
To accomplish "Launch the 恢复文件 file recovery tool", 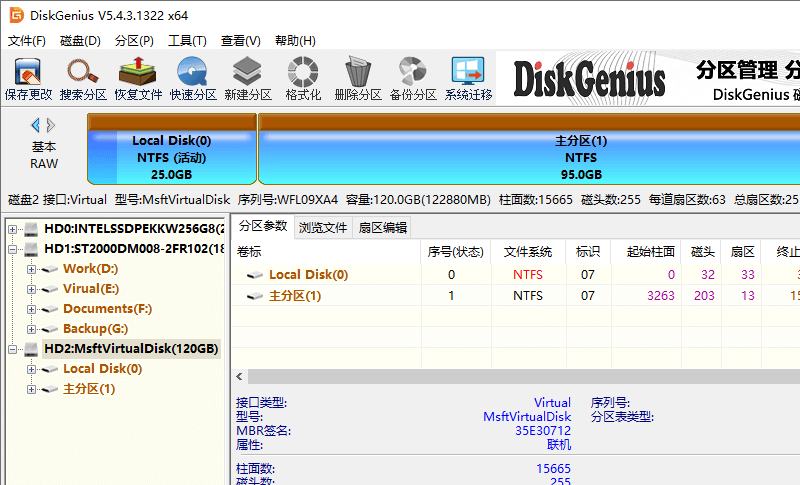I will pyautogui.click(x=138, y=79).
